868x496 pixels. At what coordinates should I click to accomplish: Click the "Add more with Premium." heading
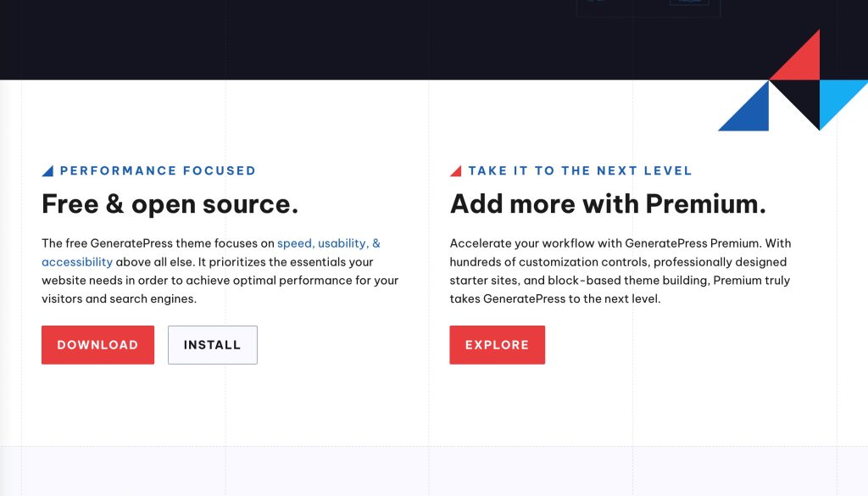(x=608, y=203)
